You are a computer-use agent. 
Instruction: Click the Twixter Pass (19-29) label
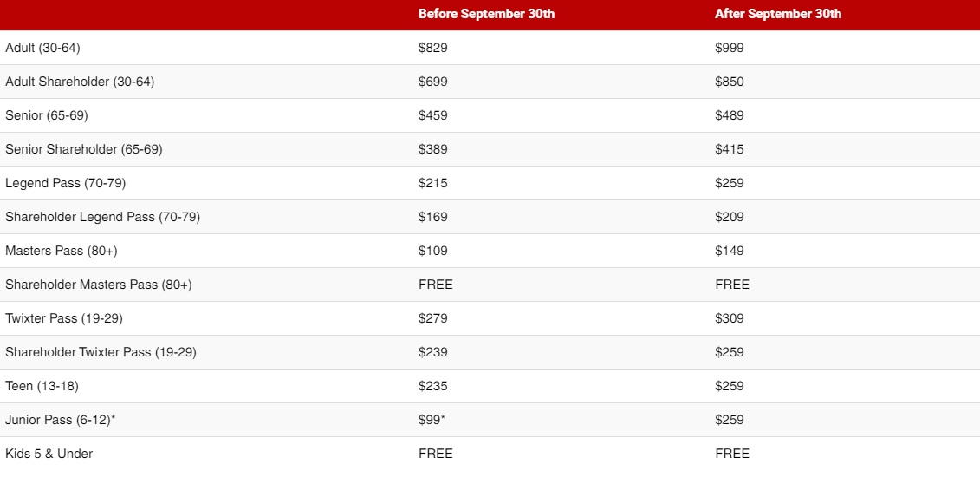coord(64,318)
